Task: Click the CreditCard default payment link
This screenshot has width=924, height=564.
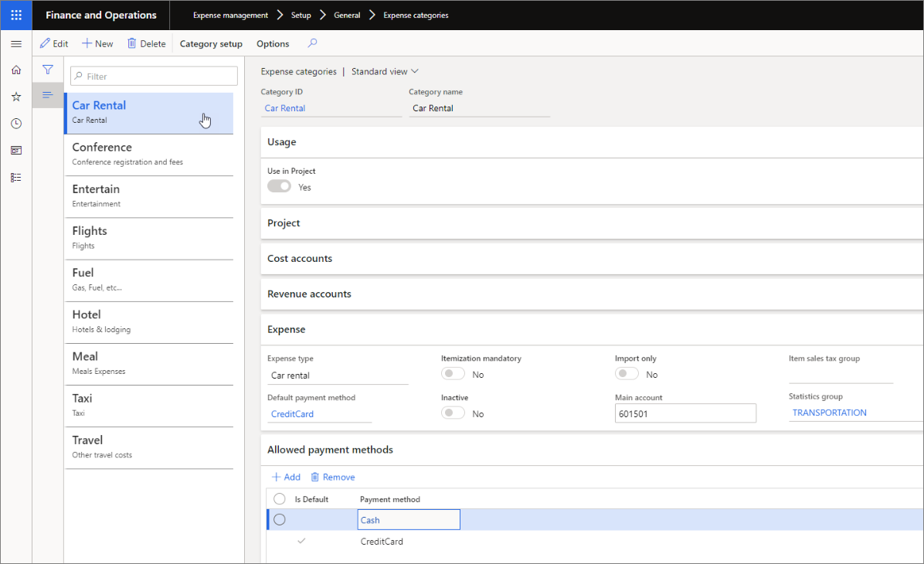Action: (x=292, y=414)
